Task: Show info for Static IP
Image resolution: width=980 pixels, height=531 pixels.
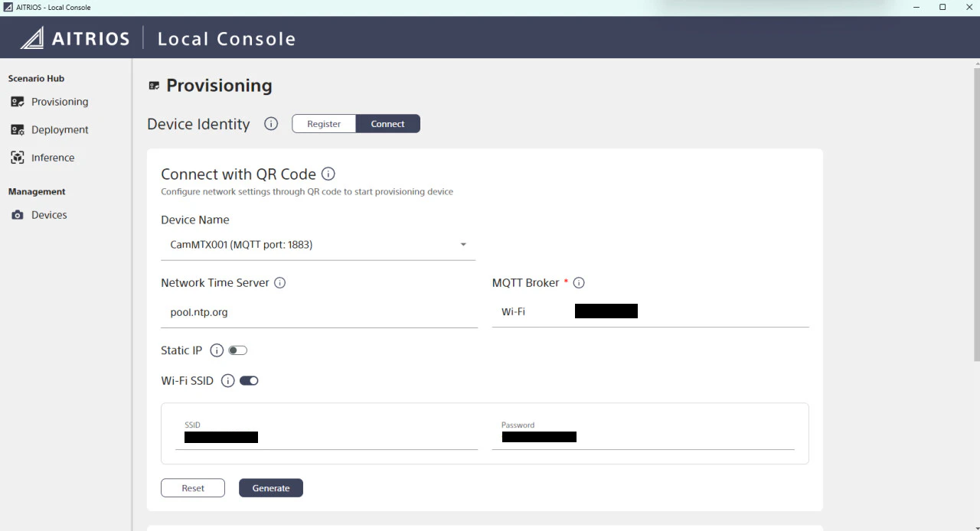Action: coord(217,350)
